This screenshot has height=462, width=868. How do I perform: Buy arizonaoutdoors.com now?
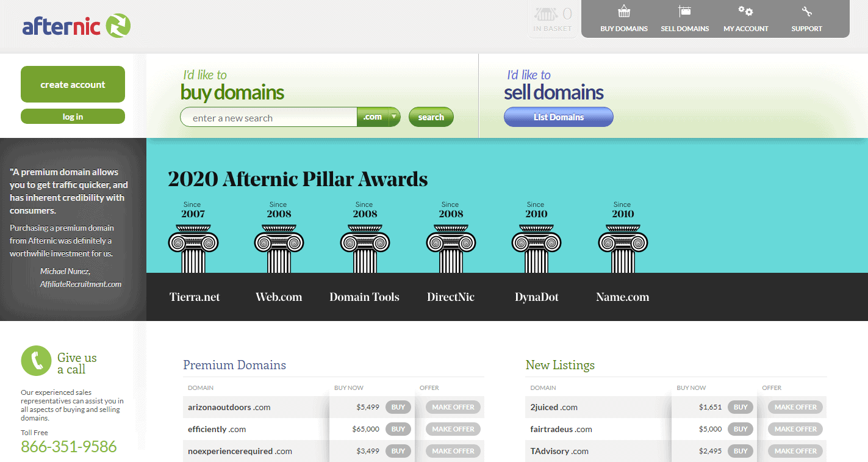398,407
